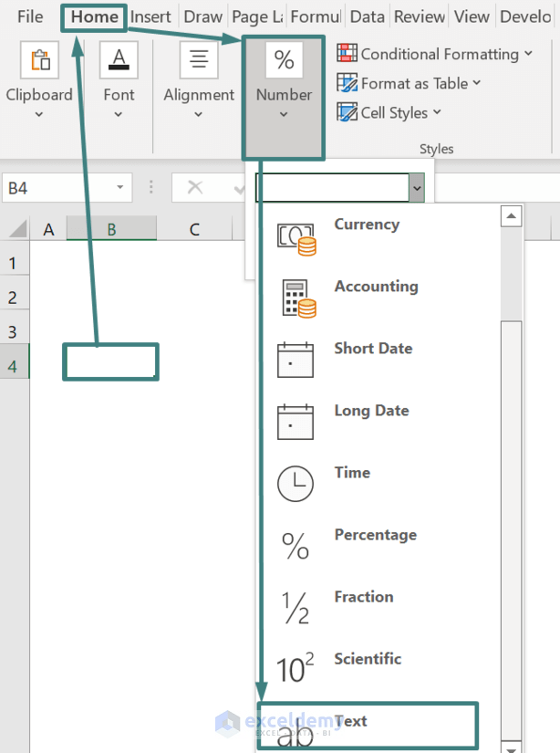560x753 pixels.
Task: Click inside the Name Box showing B4
Action: pos(55,187)
